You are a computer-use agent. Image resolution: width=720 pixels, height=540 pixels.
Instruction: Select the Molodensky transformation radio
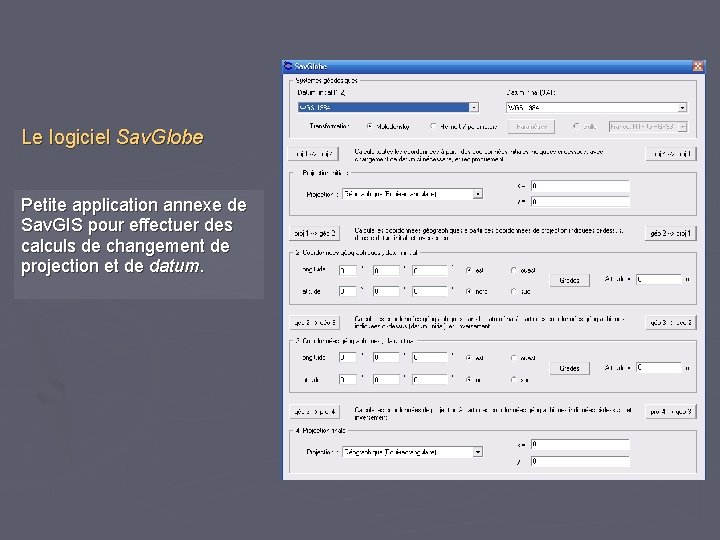point(370,126)
